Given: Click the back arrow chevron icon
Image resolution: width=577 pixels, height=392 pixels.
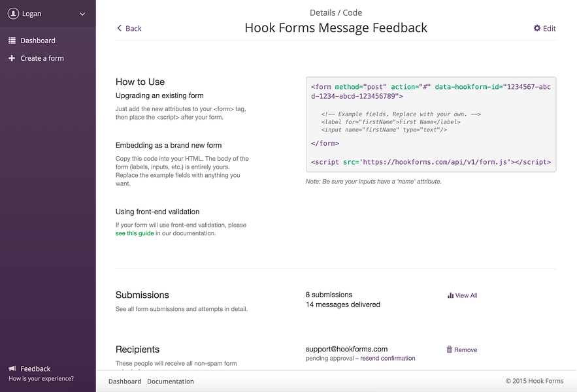Looking at the screenshot, I should point(119,28).
